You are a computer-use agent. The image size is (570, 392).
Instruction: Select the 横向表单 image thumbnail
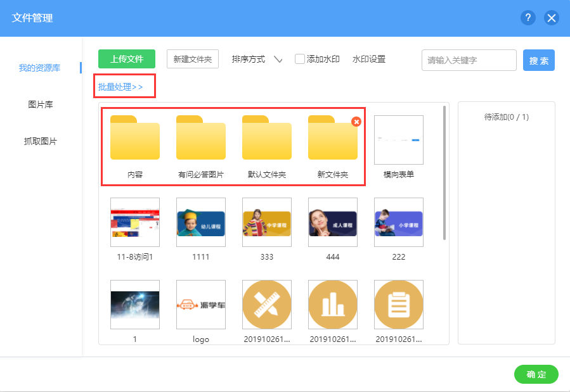tap(399, 140)
